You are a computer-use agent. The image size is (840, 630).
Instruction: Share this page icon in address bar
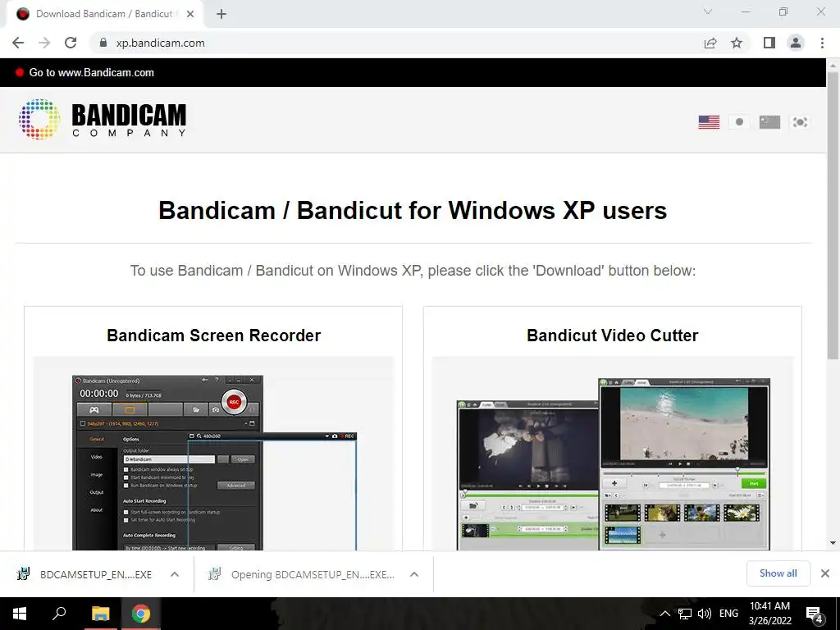pos(710,43)
